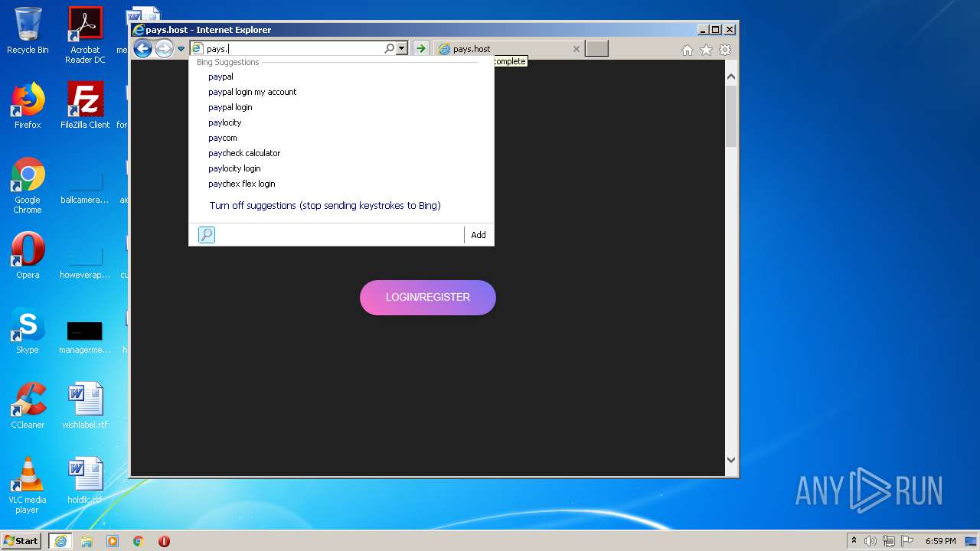The width and height of the screenshot is (980, 551).
Task: Click the Opera taskbar icon
Action: click(x=164, y=541)
